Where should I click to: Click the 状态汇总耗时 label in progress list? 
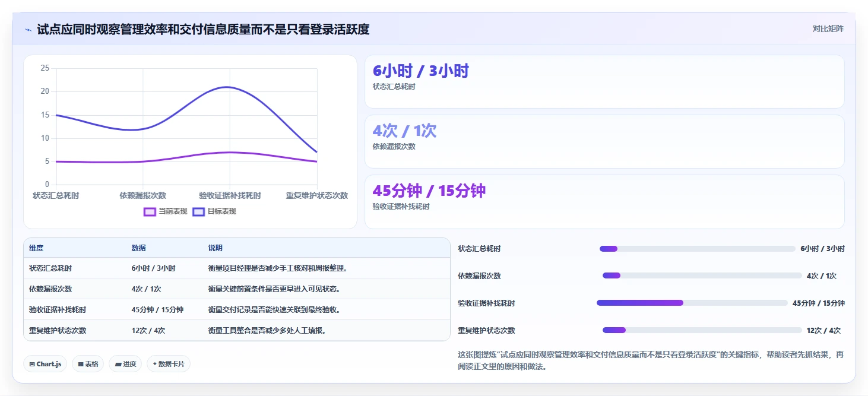(479, 249)
